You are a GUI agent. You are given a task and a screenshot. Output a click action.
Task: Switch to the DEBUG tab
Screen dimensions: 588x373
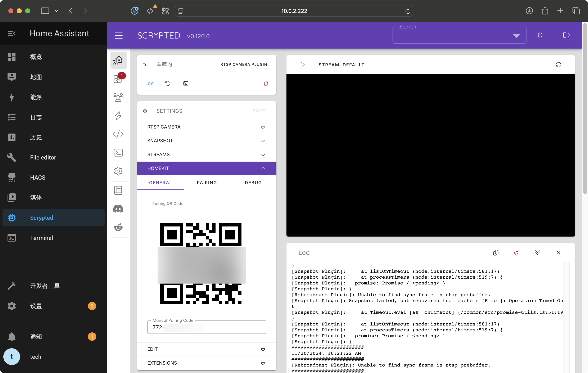253,183
